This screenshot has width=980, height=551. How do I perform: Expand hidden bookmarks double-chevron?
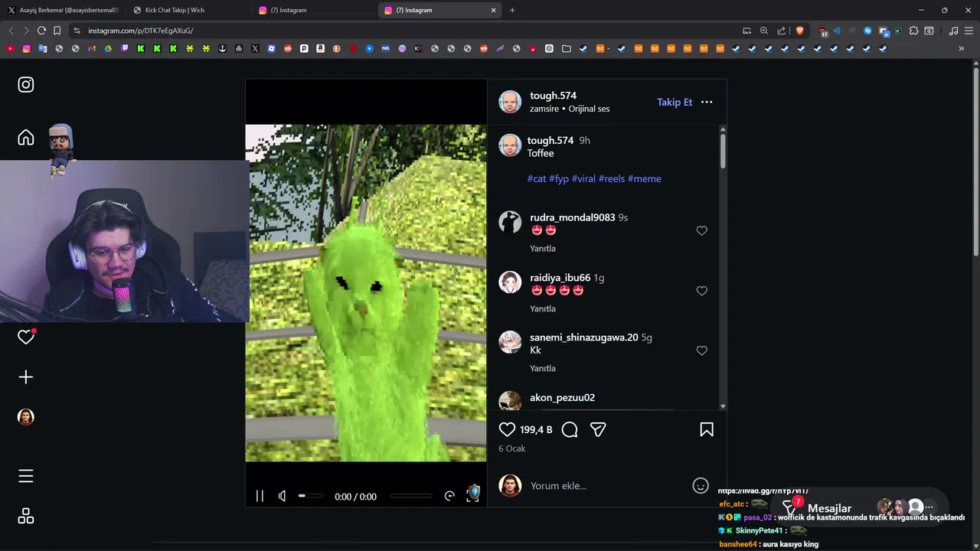pyautogui.click(x=962, y=48)
